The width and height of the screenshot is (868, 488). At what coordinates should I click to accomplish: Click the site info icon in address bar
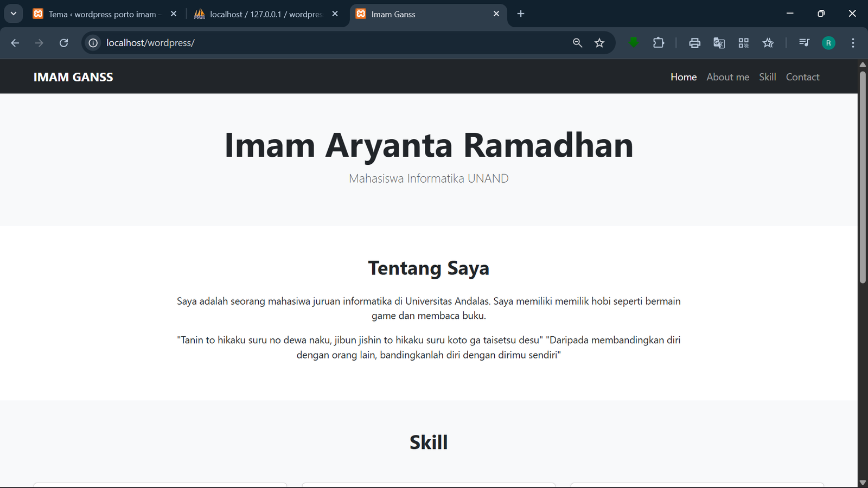point(93,43)
